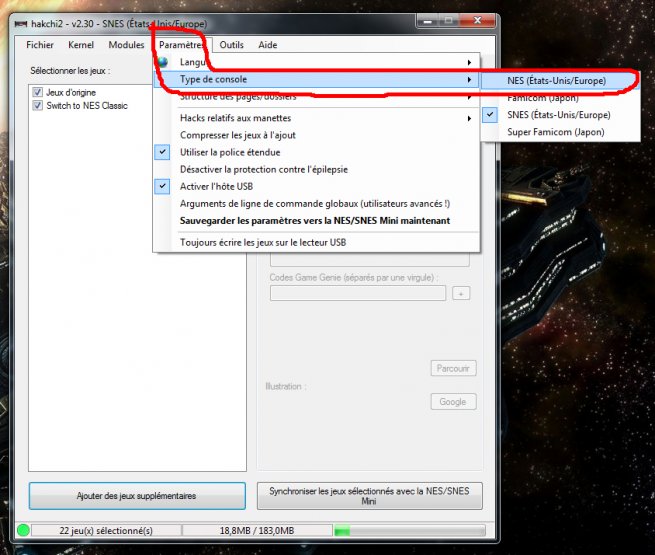Click Sauvegarder les paramètres vers la NES/SNES Mini

click(x=317, y=221)
